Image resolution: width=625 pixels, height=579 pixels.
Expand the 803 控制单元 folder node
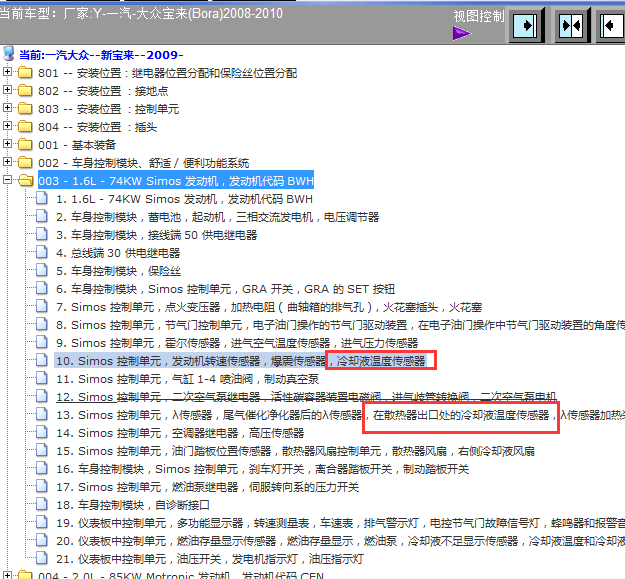coord(7,107)
